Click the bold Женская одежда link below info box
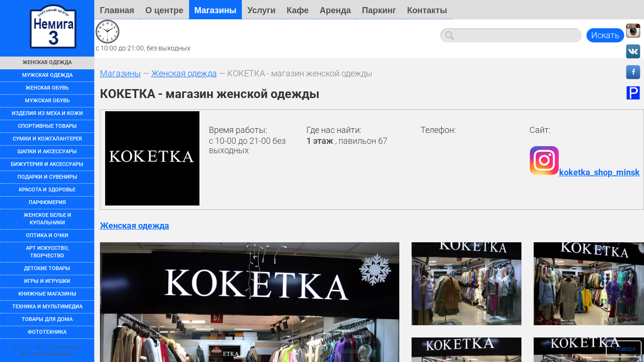Screen dimensions: 644x362 [x=134, y=226]
